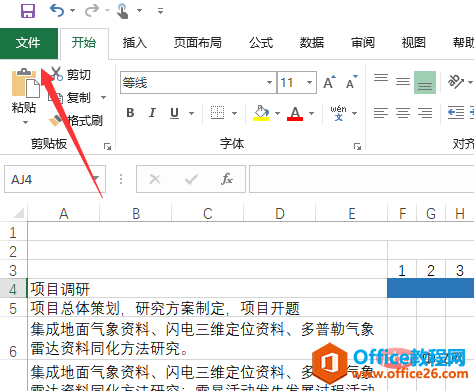
Task: Toggle touch/mouse mode icon
Action: [x=123, y=11]
